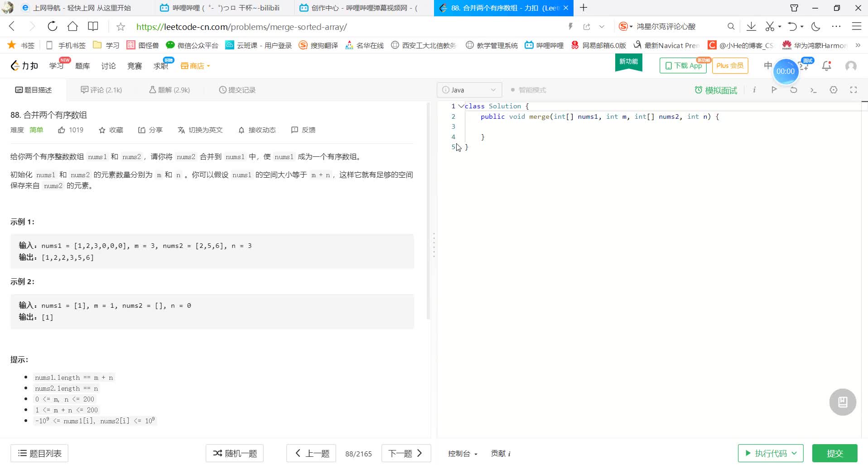
Task: Go to browser home page
Action: (72, 26)
